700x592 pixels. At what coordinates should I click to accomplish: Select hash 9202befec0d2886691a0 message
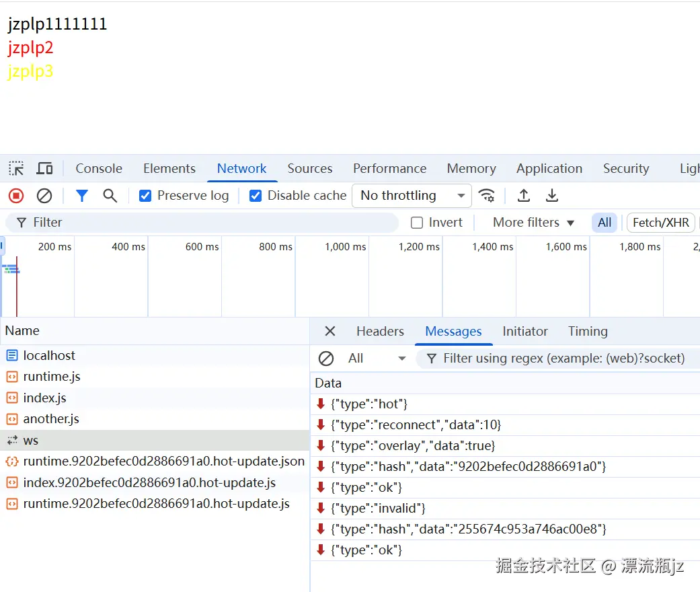506,466
